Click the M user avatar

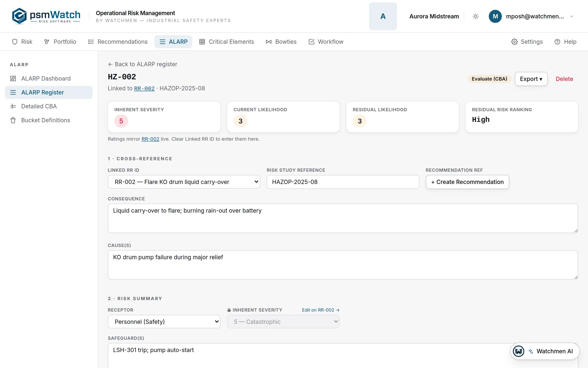coord(495,16)
